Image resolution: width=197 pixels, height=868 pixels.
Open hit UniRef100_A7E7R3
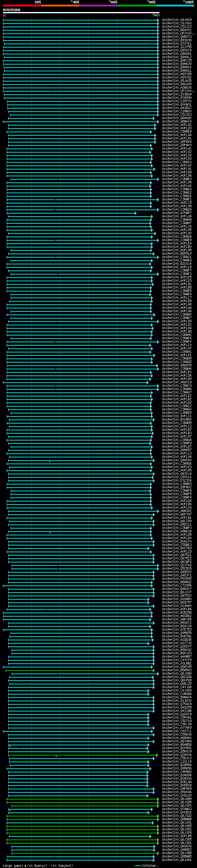coord(177,629)
